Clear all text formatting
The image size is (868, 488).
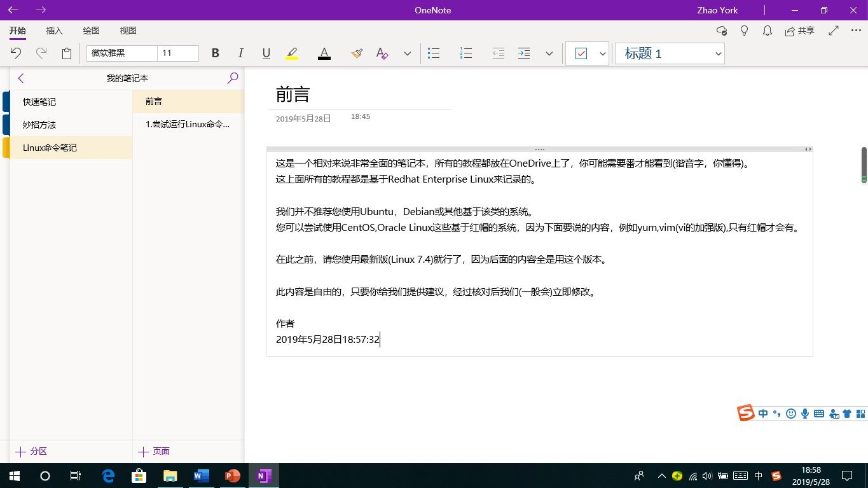tap(382, 53)
